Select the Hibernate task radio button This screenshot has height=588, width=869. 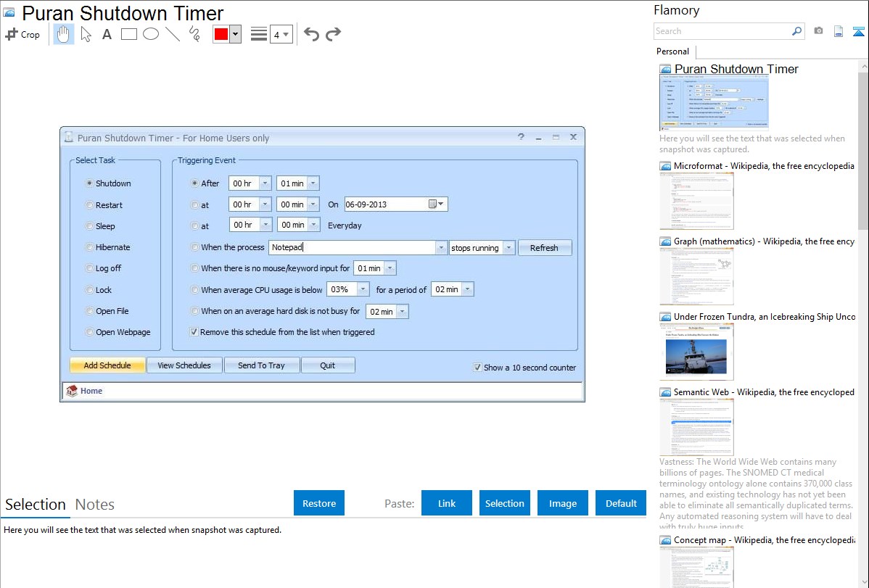tap(89, 247)
